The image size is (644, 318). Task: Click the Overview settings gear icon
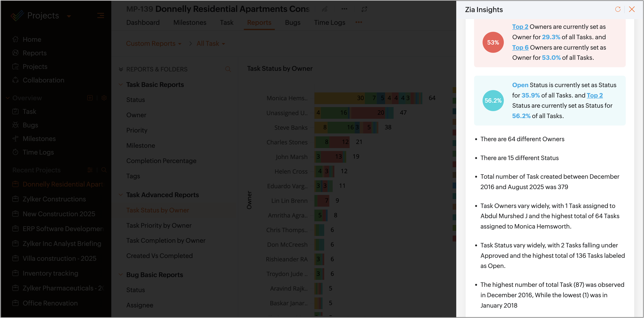pos(104,98)
